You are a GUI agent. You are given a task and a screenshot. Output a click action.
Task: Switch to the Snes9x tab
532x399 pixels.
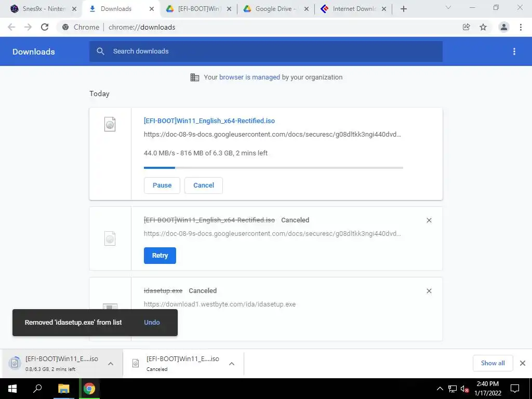click(x=38, y=9)
